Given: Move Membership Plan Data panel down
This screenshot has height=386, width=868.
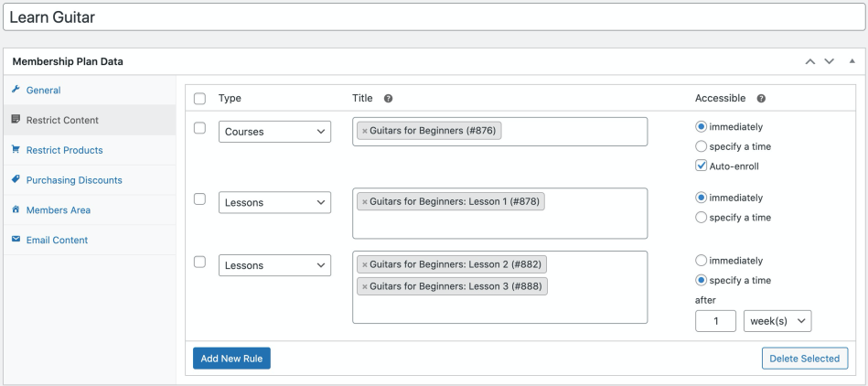Looking at the screenshot, I should (x=830, y=61).
